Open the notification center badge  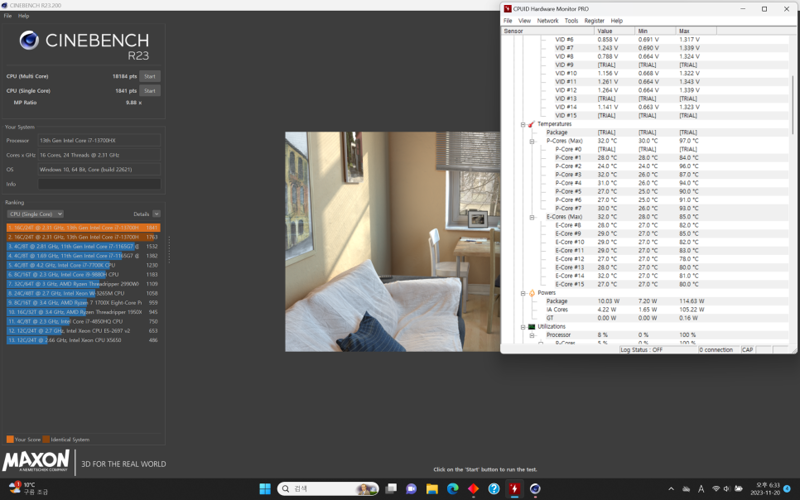tap(787, 489)
